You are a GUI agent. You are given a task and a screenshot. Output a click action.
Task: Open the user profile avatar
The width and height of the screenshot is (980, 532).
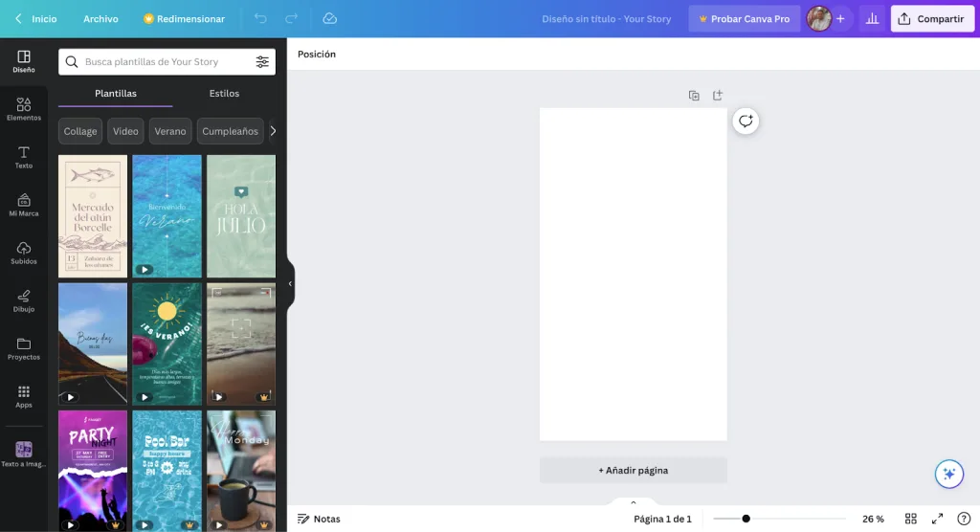pos(819,19)
